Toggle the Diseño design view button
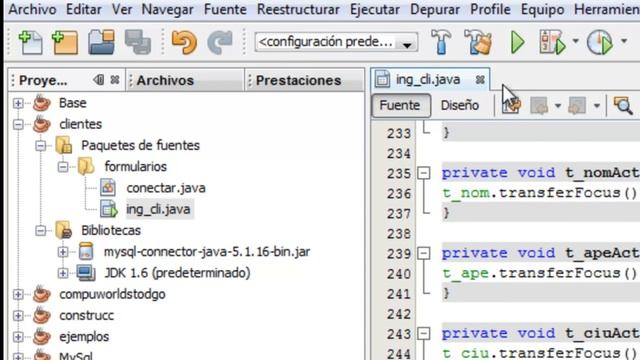 point(460,105)
